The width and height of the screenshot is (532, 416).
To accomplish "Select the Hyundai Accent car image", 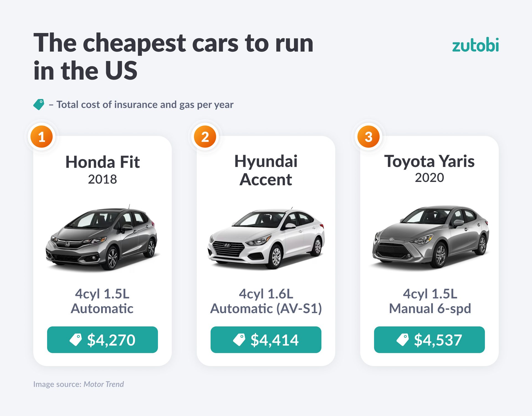I will (266, 239).
